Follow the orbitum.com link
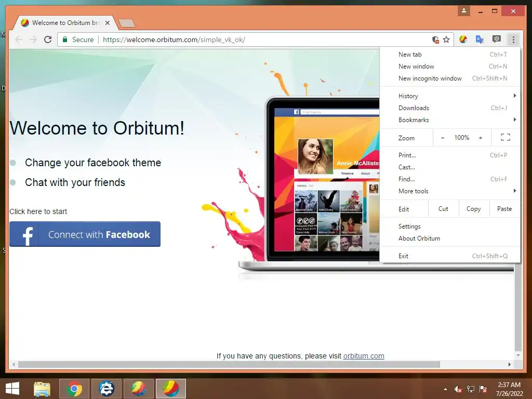532x399 pixels. pos(364,356)
